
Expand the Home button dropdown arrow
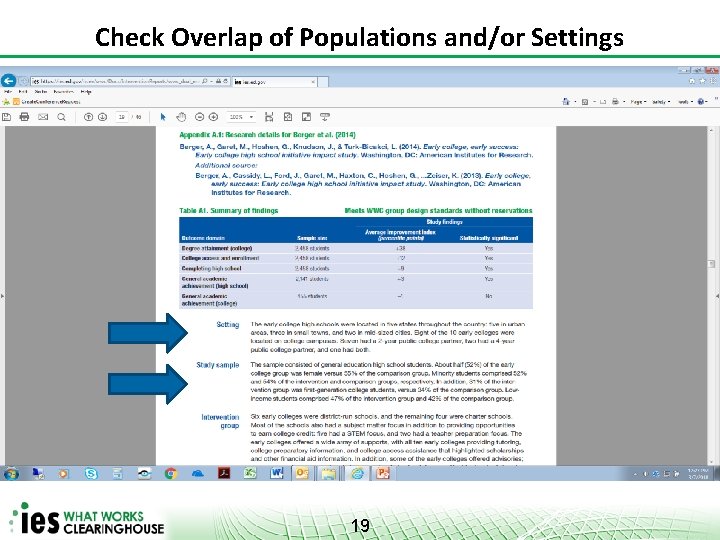tap(575, 101)
